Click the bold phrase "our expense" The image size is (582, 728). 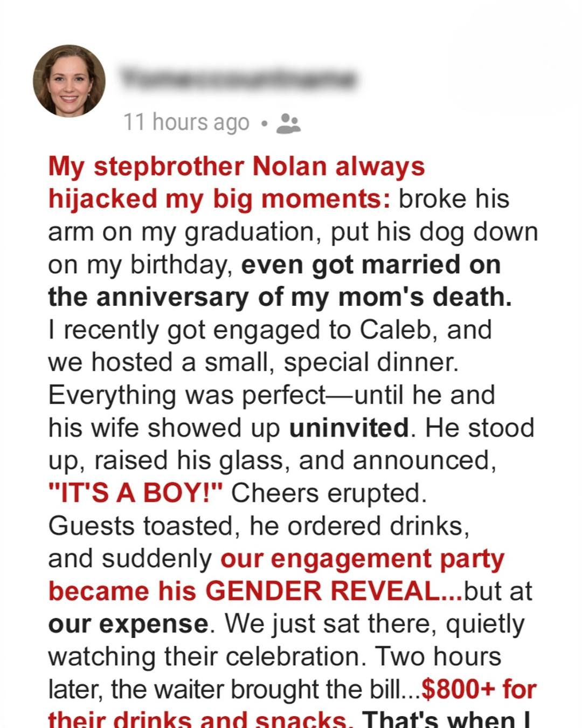pos(128,624)
